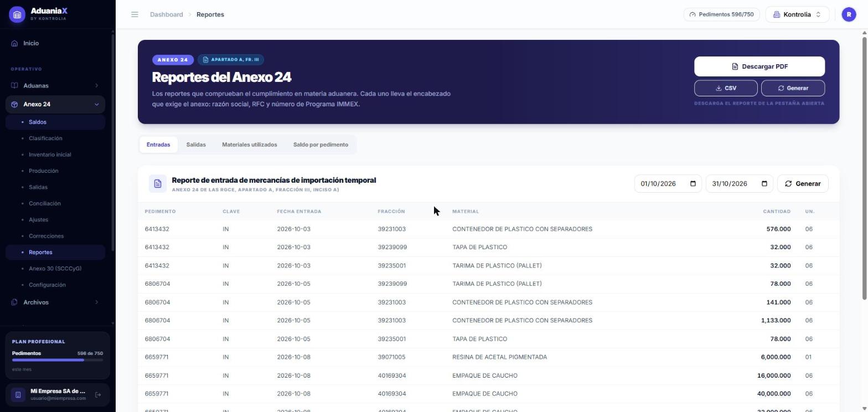The image size is (868, 412).
Task: Click the APARTADO A, FR. III badge
Action: (231, 60)
